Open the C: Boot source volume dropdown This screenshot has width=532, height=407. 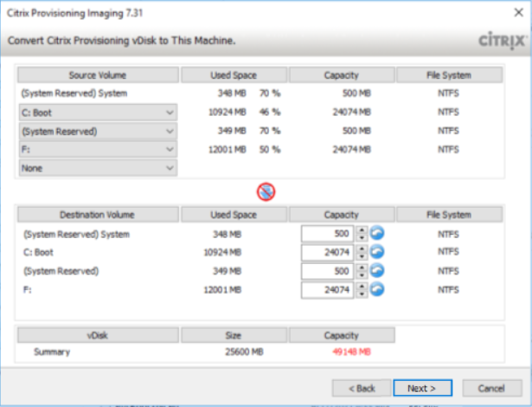point(98,113)
